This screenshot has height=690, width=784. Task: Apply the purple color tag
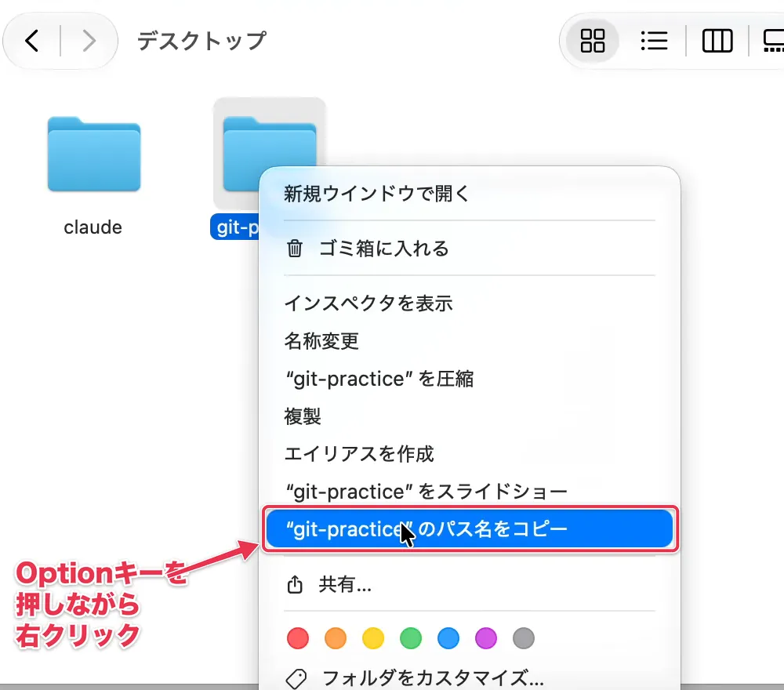pos(486,638)
